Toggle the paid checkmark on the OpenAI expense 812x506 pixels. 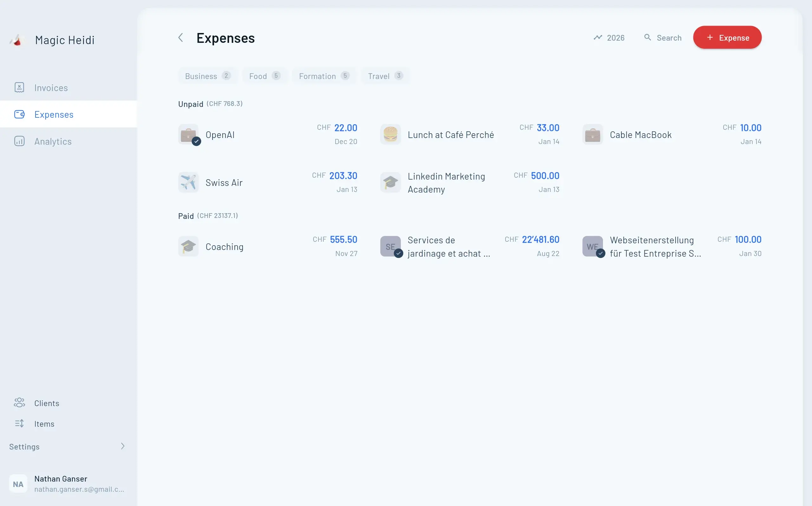click(x=196, y=141)
